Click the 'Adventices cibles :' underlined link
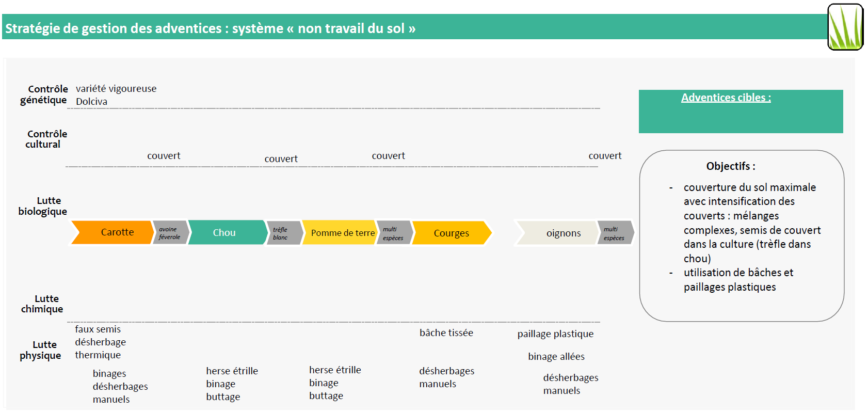This screenshot has width=868, height=412. point(726,98)
